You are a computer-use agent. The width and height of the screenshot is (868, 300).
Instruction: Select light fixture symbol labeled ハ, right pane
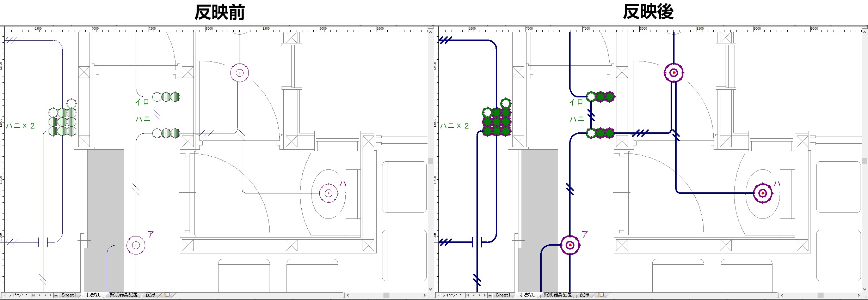point(763,193)
